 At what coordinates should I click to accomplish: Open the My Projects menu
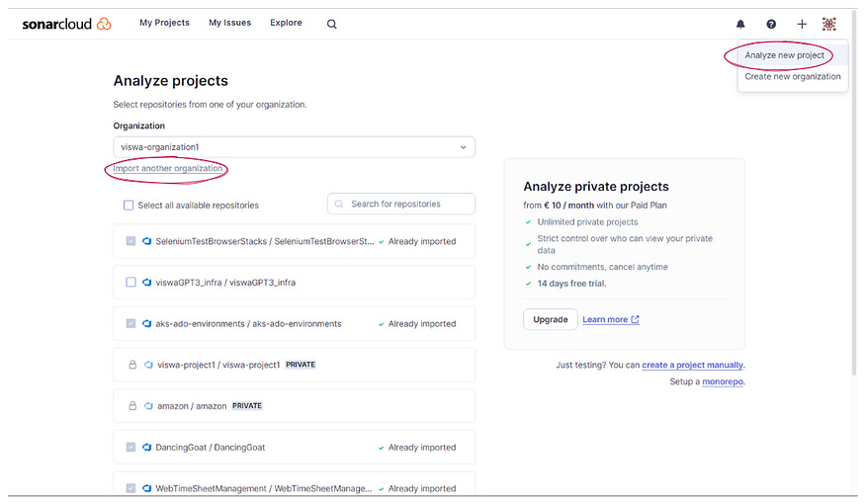(164, 23)
